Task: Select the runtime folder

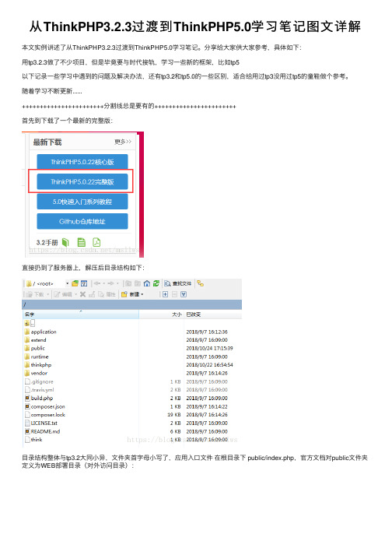Action: coord(37,357)
